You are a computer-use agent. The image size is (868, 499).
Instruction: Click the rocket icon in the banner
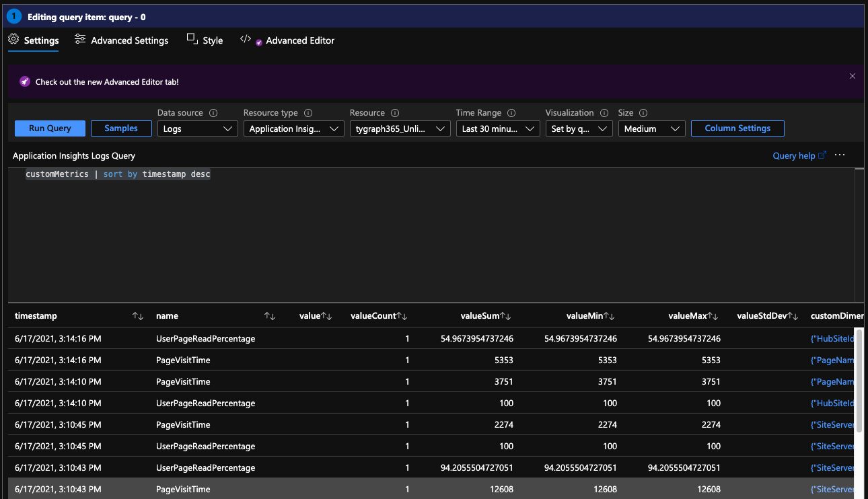click(x=24, y=82)
